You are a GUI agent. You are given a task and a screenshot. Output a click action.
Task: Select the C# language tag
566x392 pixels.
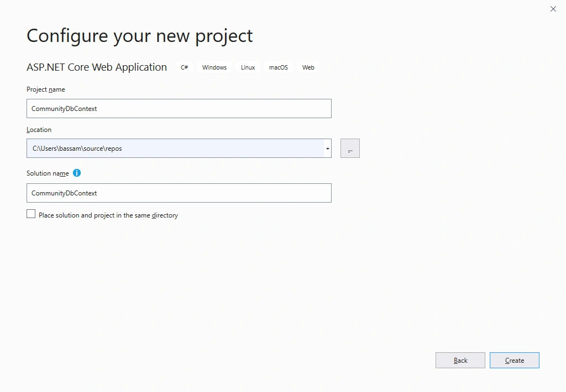185,67
